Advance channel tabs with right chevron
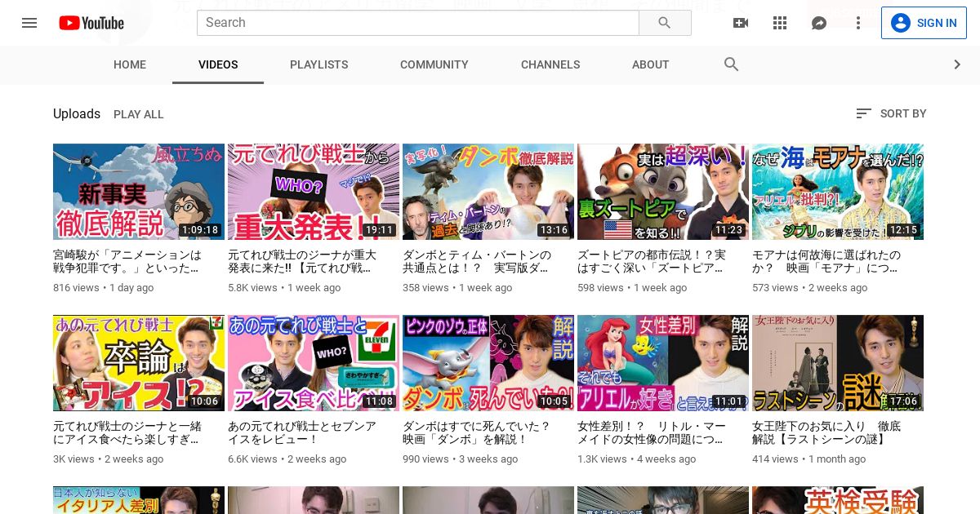This screenshot has height=514, width=980. coord(957,64)
